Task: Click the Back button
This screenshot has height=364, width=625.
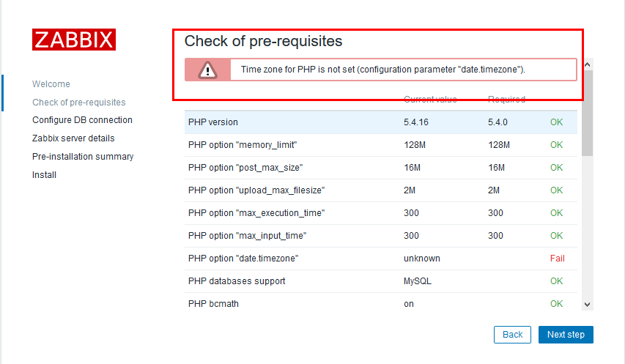Action: click(512, 335)
